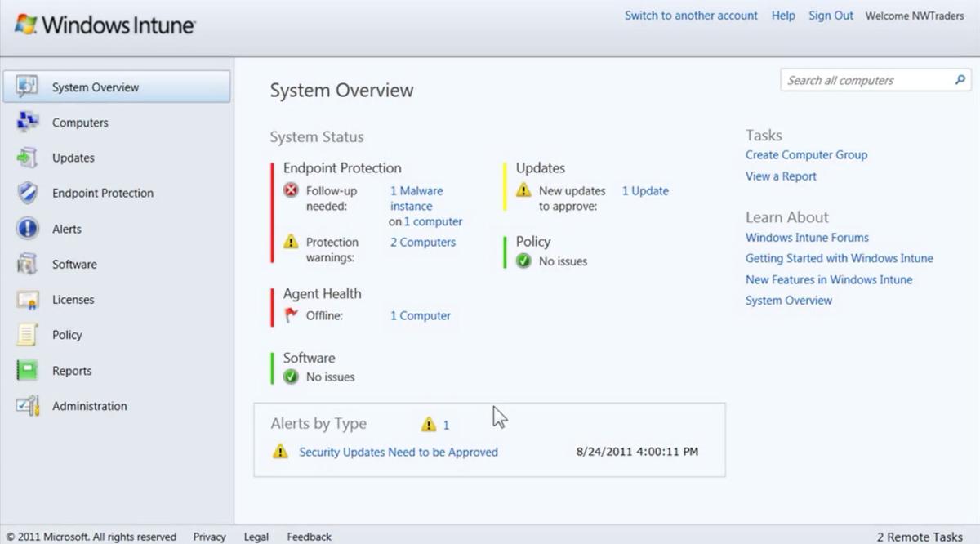This screenshot has width=980, height=544.
Task: Open the Legal footer link
Action: (x=256, y=537)
